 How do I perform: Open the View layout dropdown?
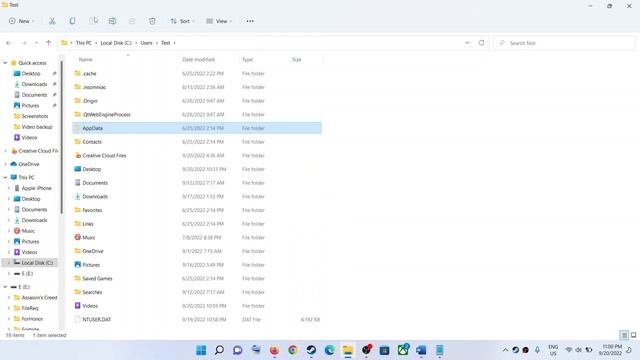[219, 21]
